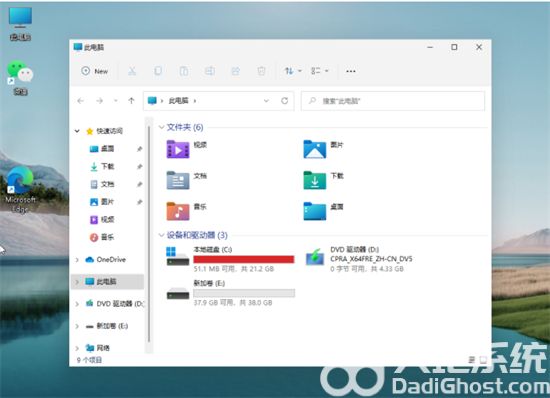Select the DVD 驱动器 (D:) drive in main pane
Viewport: 550px width, 398px height.
coord(359,259)
